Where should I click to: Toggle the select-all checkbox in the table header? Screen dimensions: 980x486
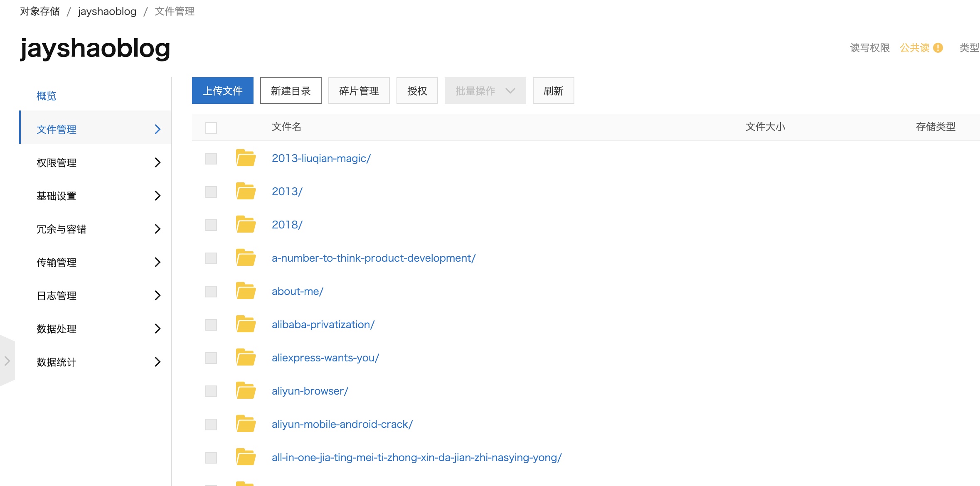click(x=211, y=128)
